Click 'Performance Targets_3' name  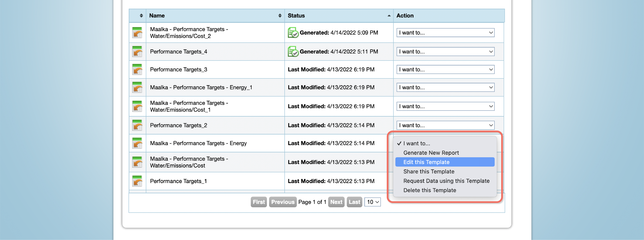click(x=179, y=70)
